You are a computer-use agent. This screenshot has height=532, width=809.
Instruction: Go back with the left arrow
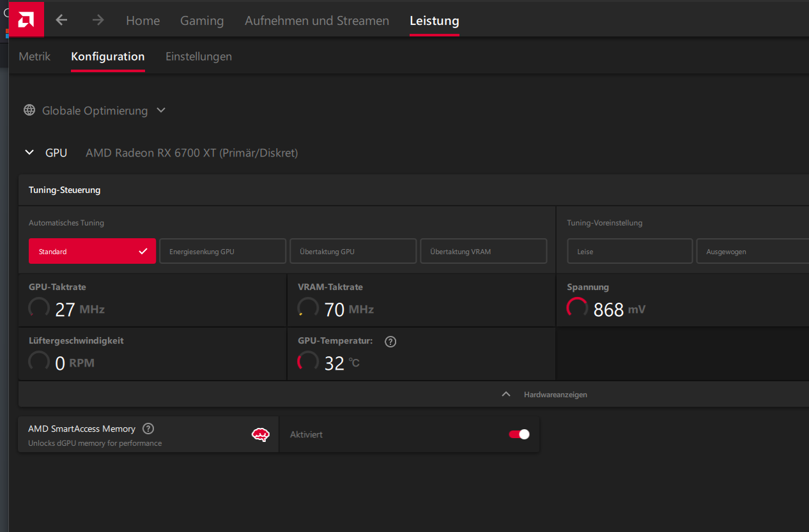61,20
